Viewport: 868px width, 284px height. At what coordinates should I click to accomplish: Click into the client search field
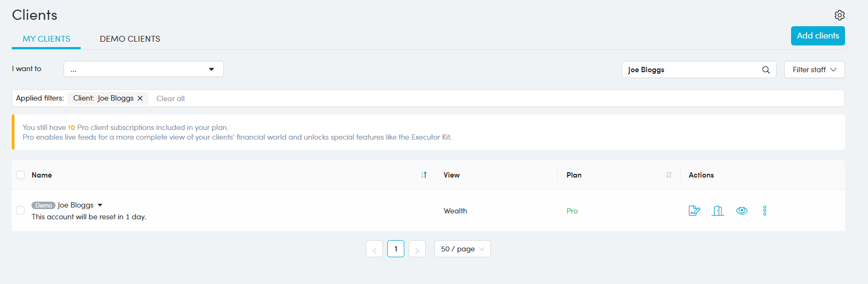692,70
